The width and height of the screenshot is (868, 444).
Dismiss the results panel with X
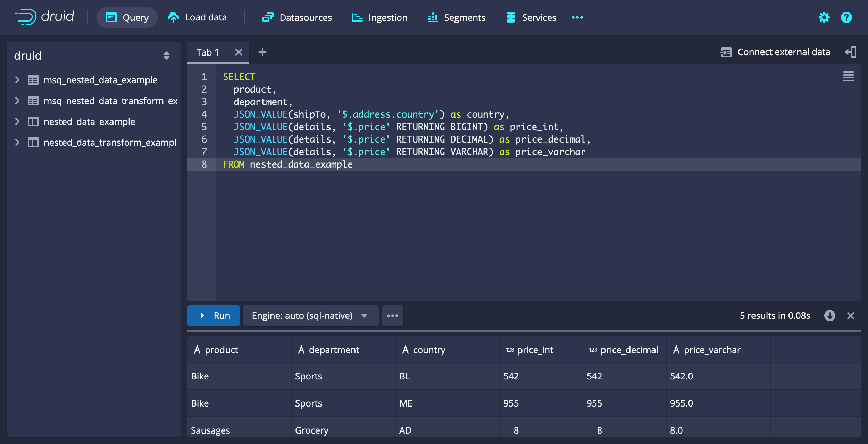coord(851,316)
